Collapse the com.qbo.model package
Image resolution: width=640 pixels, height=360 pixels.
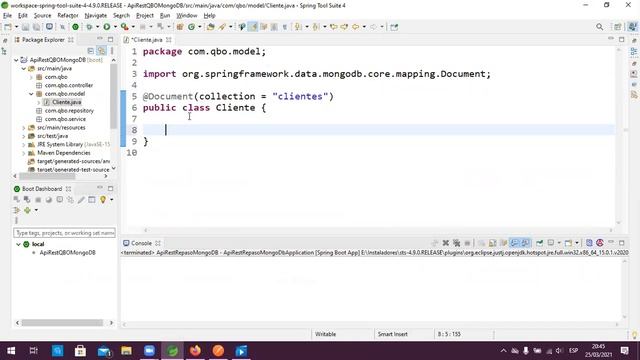(31, 94)
